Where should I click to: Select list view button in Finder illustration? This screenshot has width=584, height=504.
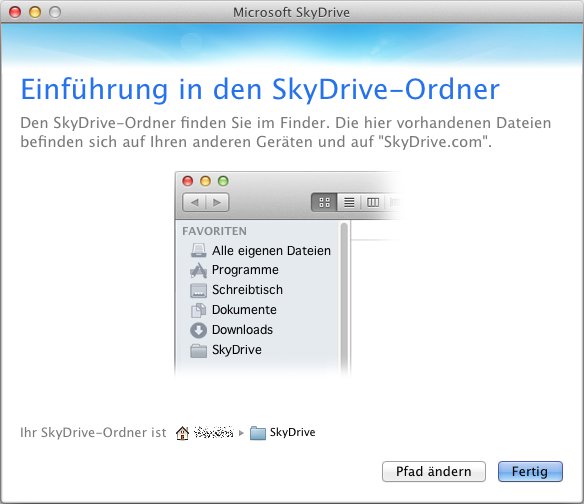349,202
